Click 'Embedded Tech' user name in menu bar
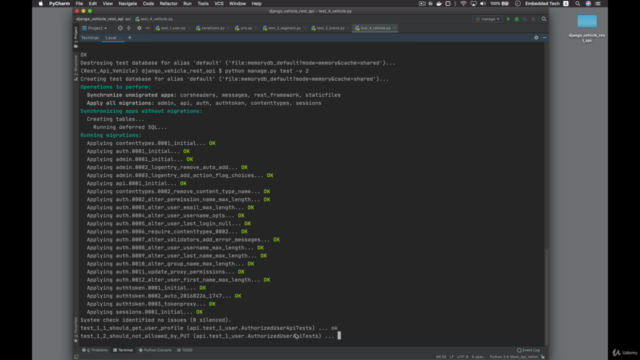The image size is (640, 360). pos(542,4)
